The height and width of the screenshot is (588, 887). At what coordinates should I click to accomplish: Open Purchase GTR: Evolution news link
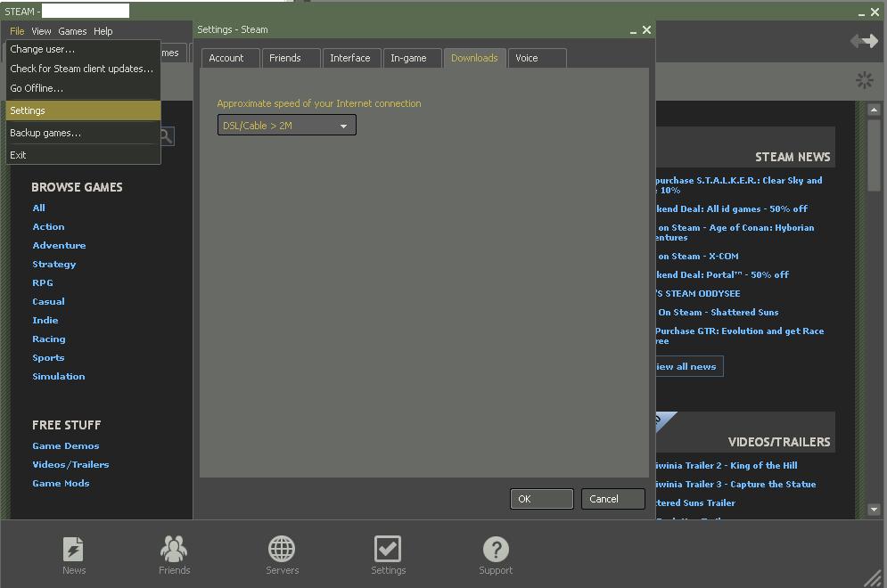tap(740, 336)
